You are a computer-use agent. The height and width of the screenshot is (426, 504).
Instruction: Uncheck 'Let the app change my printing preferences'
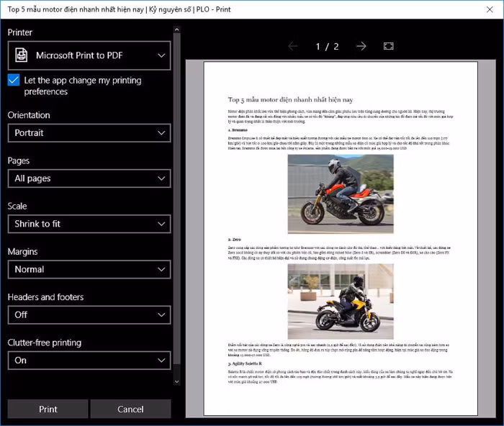click(14, 81)
